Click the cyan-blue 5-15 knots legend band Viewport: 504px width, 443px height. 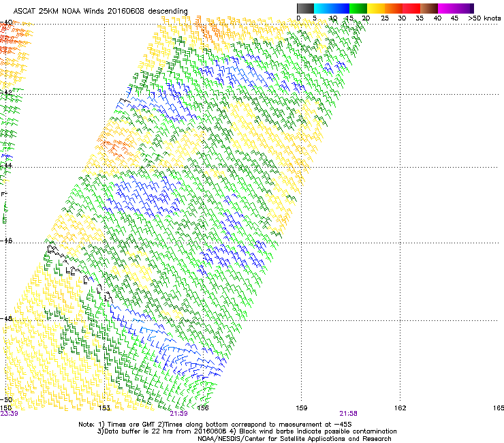[x=332, y=8]
